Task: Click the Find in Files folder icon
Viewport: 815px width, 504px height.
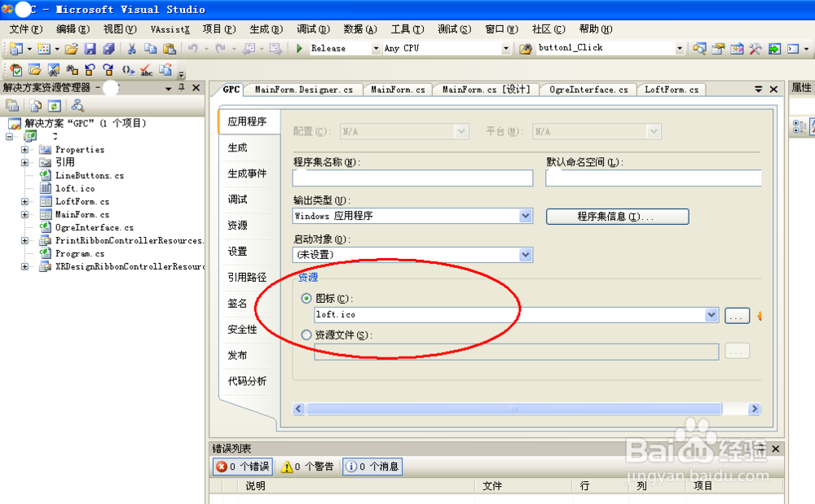Action: 526,49
